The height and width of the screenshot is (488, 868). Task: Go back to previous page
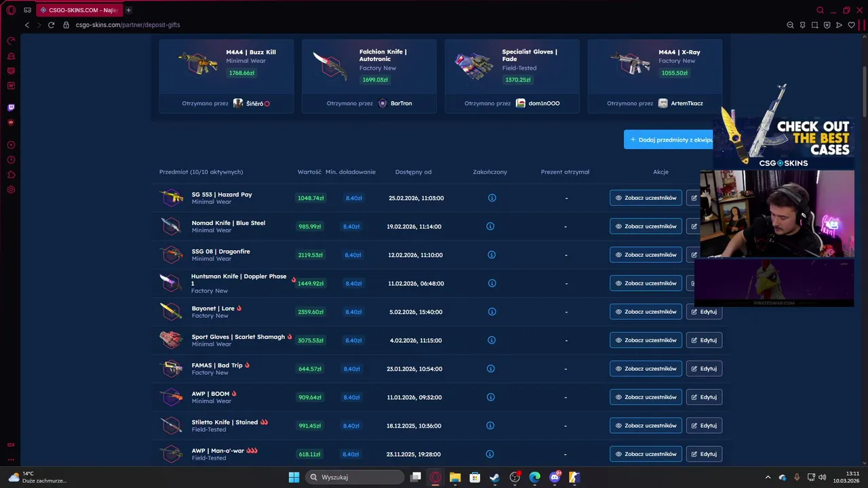[x=27, y=25]
